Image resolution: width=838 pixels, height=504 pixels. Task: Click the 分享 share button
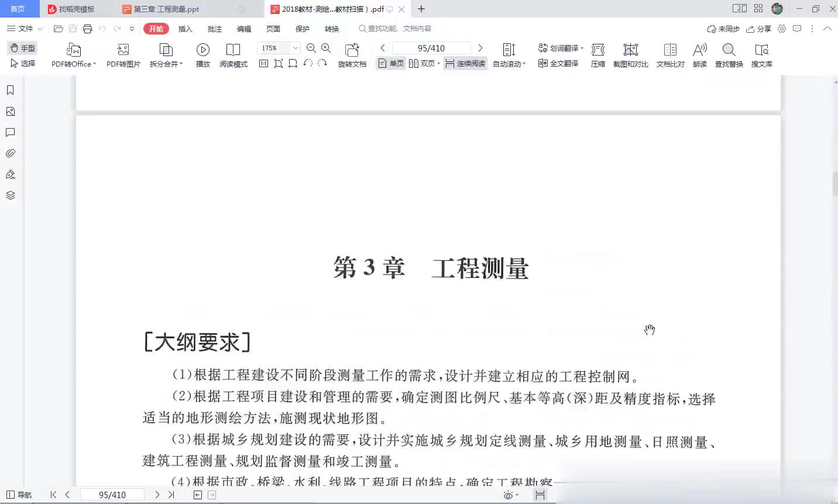point(758,29)
